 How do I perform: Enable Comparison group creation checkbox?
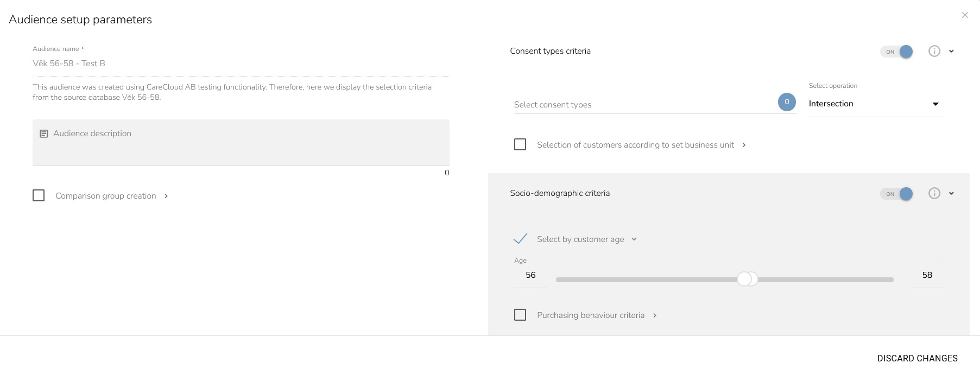pyautogui.click(x=39, y=195)
